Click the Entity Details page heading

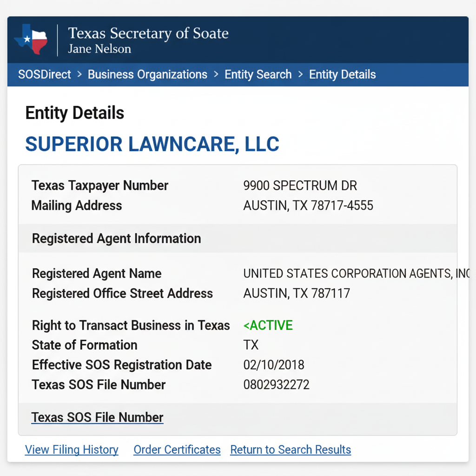[75, 113]
